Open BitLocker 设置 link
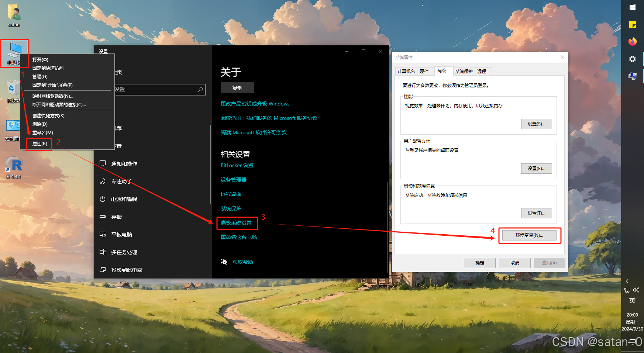This screenshot has width=644, height=353. click(237, 165)
